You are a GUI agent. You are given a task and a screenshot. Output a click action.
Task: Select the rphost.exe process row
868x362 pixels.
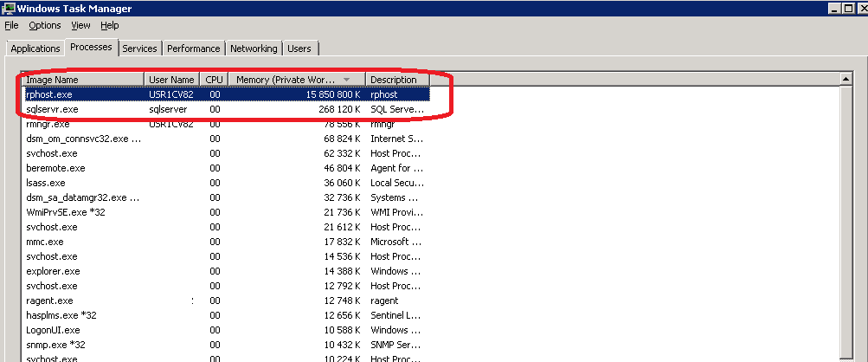[x=227, y=94]
